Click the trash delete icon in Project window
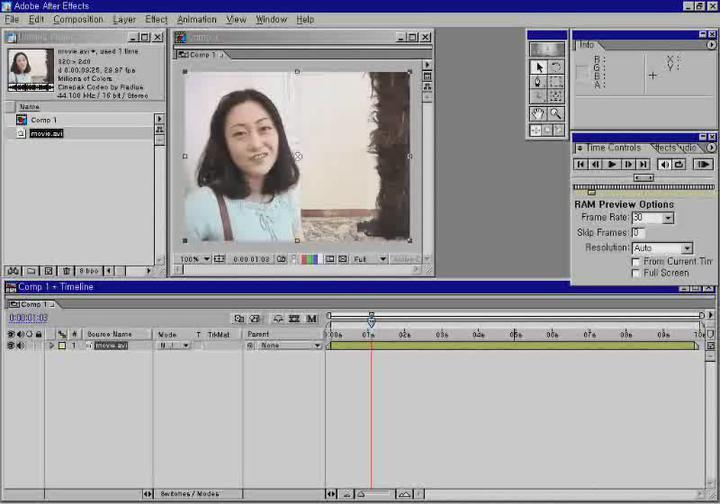 (x=66, y=271)
